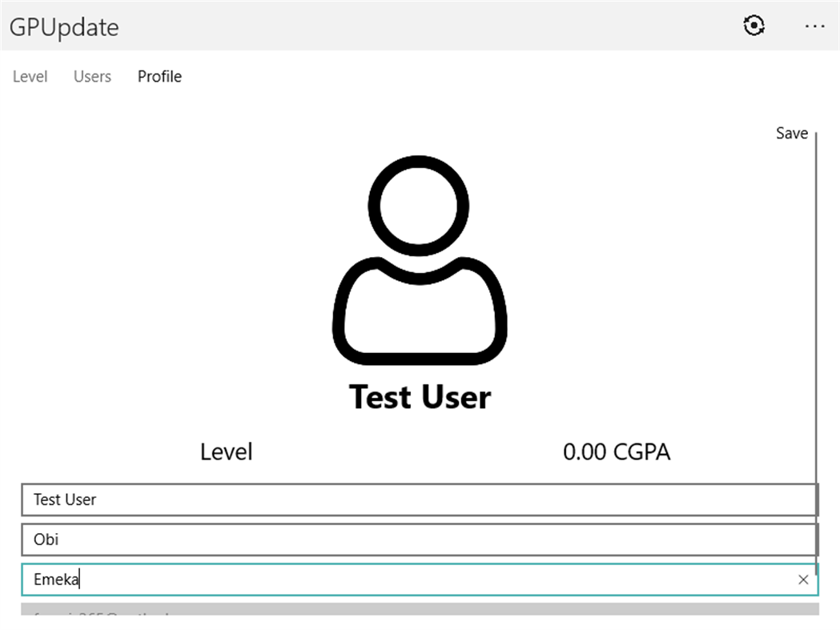Click the 0.00 CGPA display
This screenshot has width=840, height=630.
(x=617, y=451)
